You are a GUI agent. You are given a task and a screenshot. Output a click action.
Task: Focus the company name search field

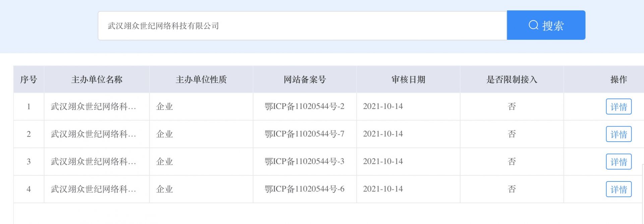click(x=302, y=26)
